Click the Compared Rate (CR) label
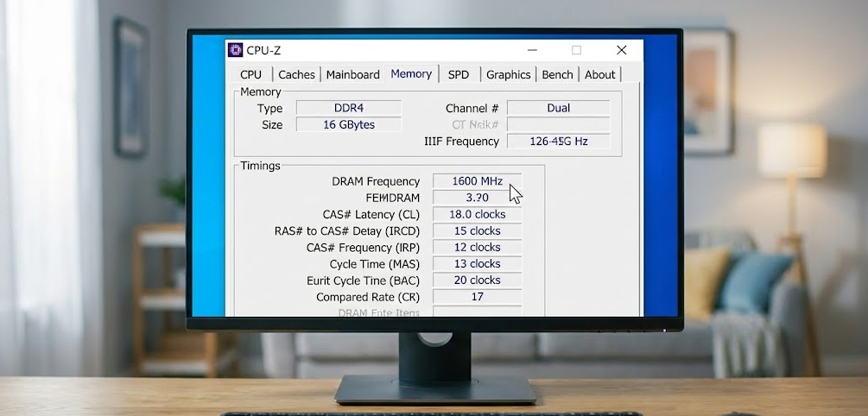Viewport: 868px width, 416px height. [x=368, y=298]
